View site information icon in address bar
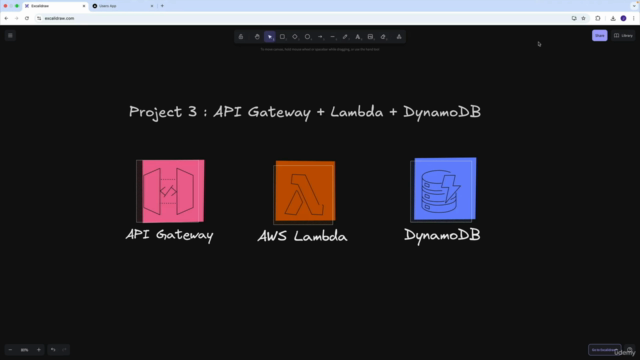This screenshot has width=640, height=360. tap(39, 18)
